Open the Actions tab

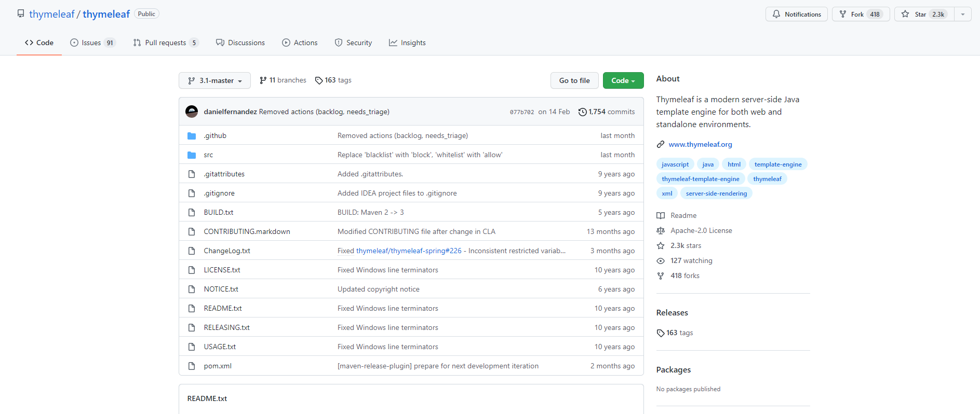(x=300, y=43)
